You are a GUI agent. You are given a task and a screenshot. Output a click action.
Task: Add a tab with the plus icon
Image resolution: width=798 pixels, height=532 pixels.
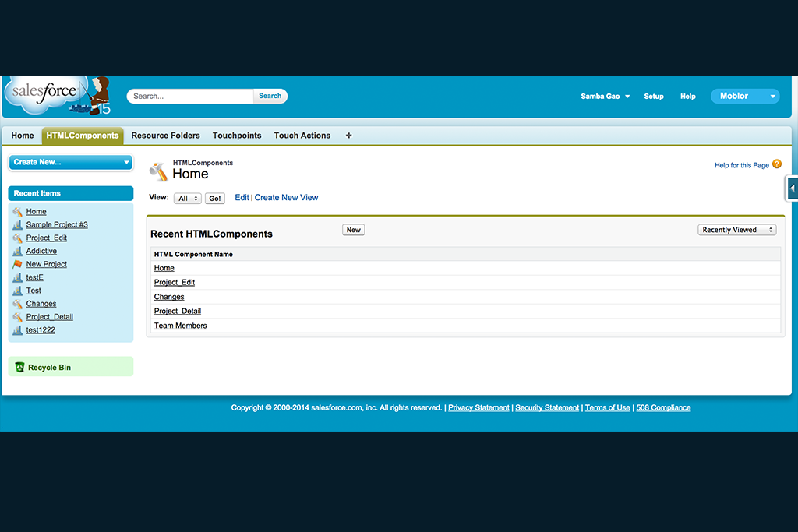tap(348, 136)
